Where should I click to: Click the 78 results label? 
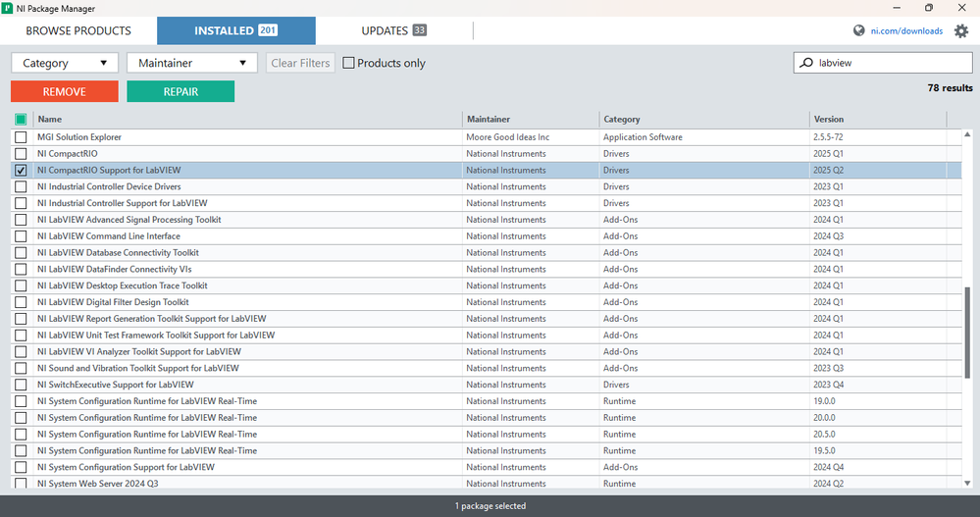click(x=950, y=87)
